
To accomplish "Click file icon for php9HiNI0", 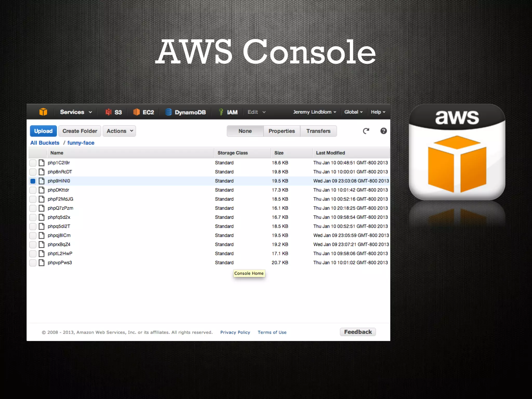I will 42,181.
